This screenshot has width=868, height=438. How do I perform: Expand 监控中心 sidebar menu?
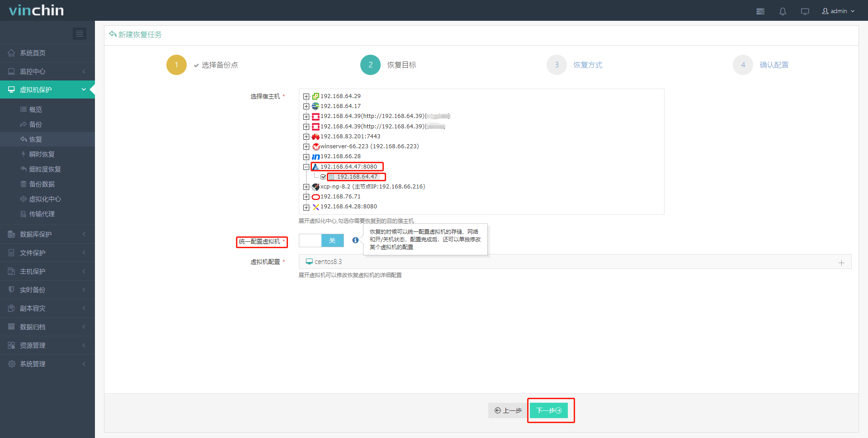click(47, 71)
